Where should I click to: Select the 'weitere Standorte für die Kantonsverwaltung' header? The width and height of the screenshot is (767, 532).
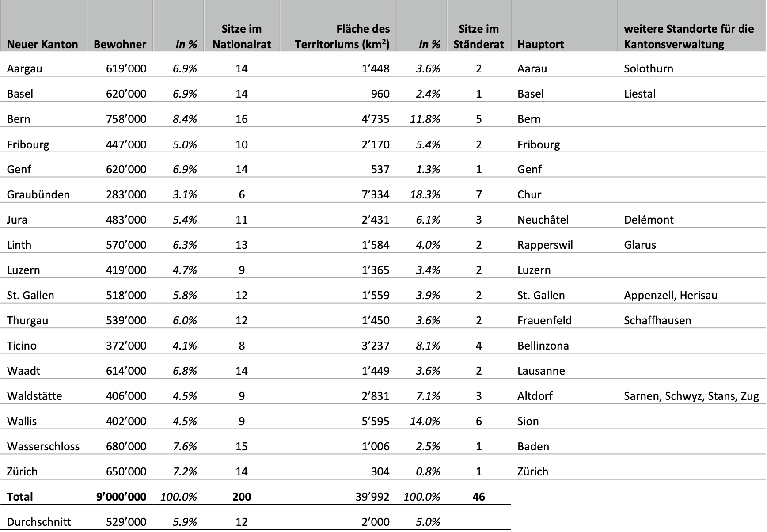click(x=688, y=37)
